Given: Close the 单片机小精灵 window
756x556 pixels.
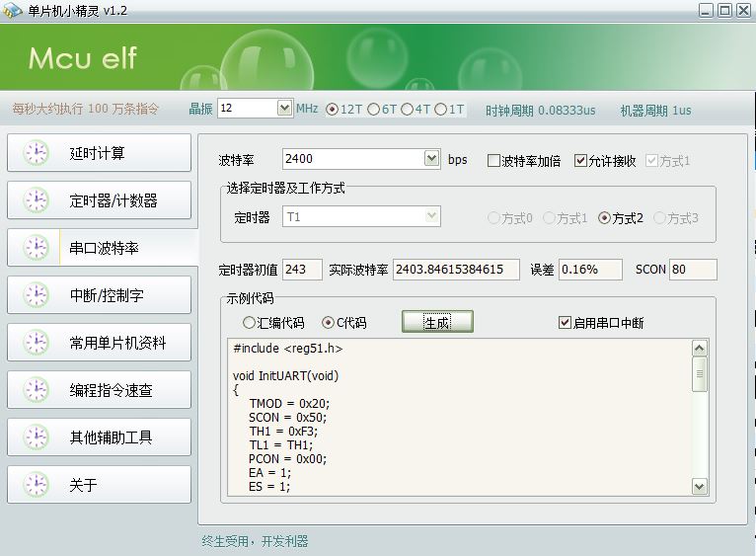Looking at the screenshot, I should pos(743,10).
